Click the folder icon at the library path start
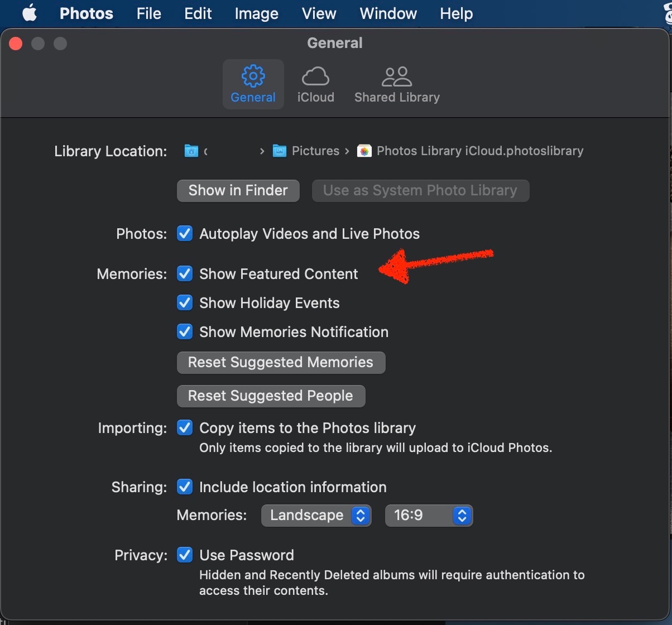Viewport: 672px width, 625px height. tap(191, 151)
